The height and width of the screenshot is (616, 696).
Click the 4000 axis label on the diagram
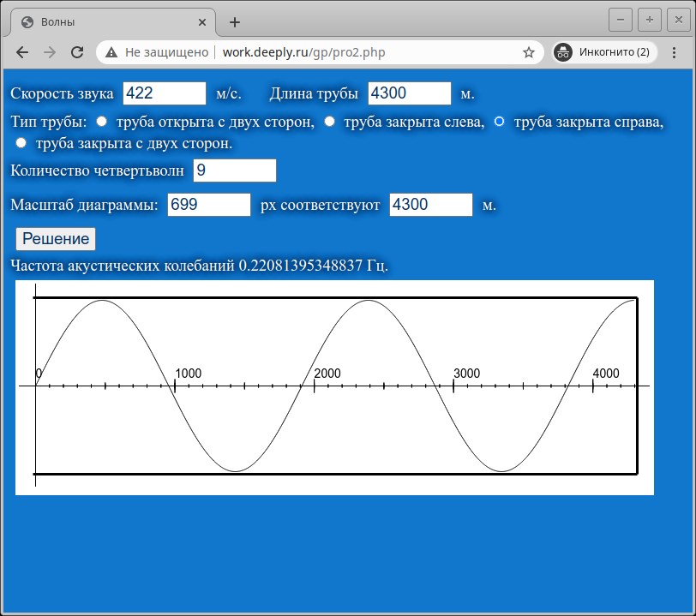(606, 374)
